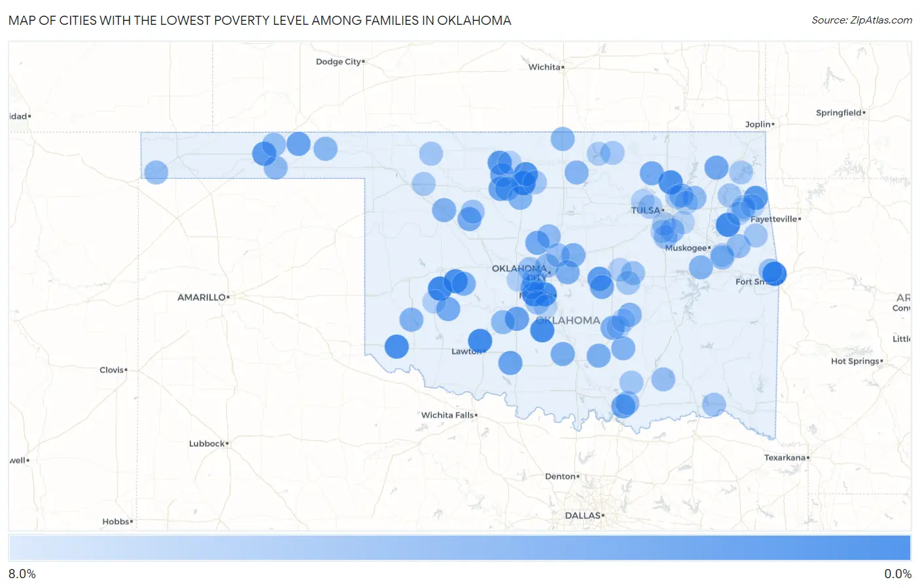The width and height of the screenshot is (920, 588).
Task: Click the Hobbs city label
Action: [116, 521]
